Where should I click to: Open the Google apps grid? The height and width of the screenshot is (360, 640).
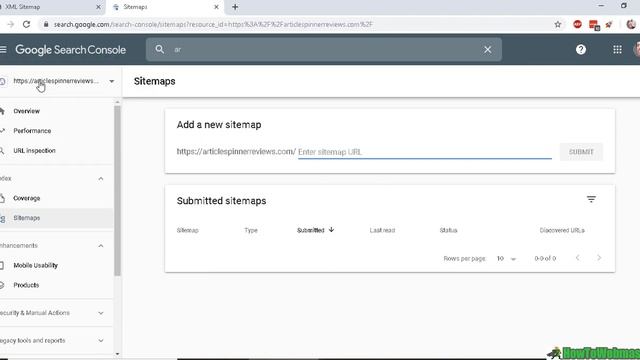pyautogui.click(x=617, y=50)
